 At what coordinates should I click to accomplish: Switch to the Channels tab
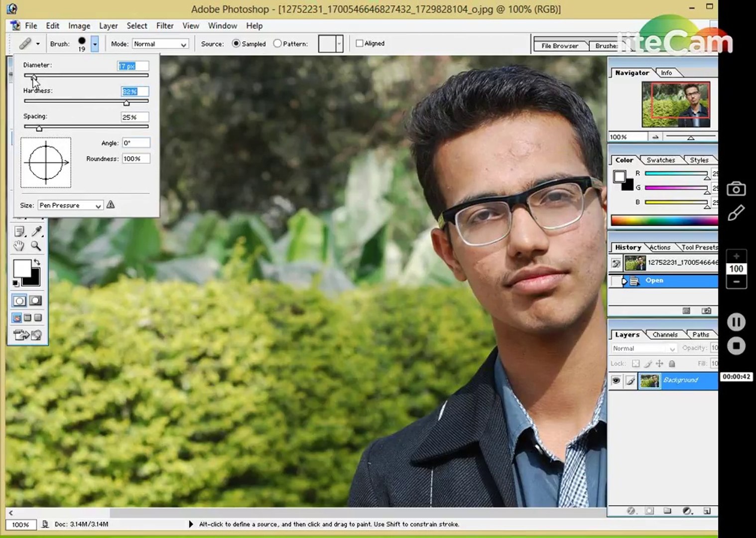click(664, 335)
